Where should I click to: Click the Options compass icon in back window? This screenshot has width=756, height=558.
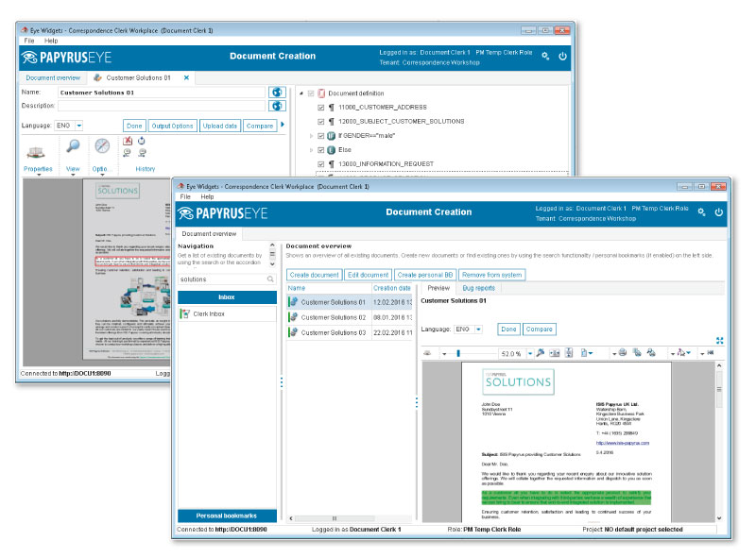[x=102, y=146]
